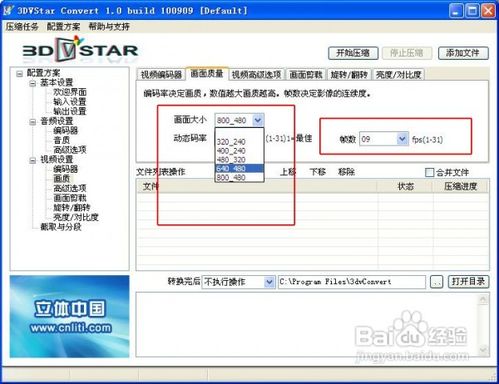Enable the 合并文件 checkbox

[x=429, y=172]
